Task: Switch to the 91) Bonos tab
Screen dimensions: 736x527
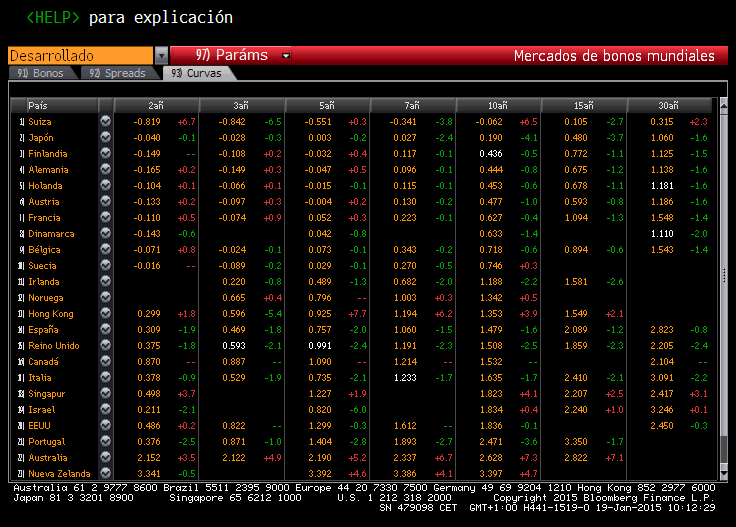Action: [x=40, y=73]
